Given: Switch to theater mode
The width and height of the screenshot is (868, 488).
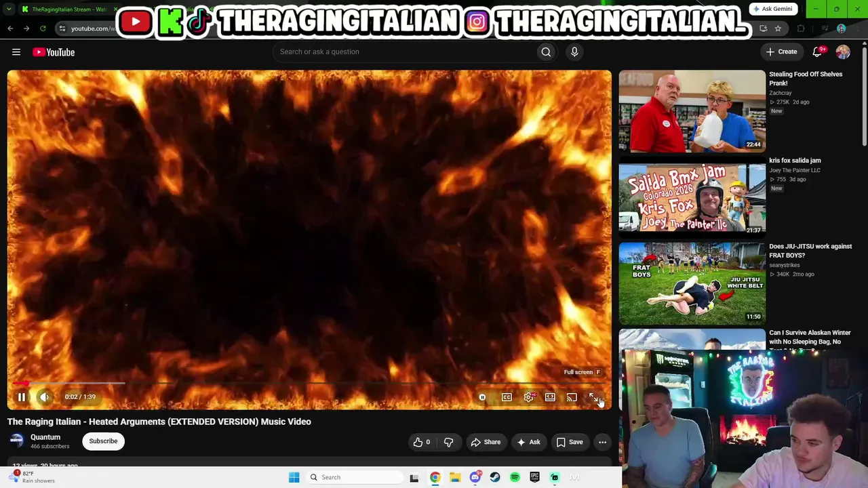Looking at the screenshot, I should pyautogui.click(x=550, y=397).
